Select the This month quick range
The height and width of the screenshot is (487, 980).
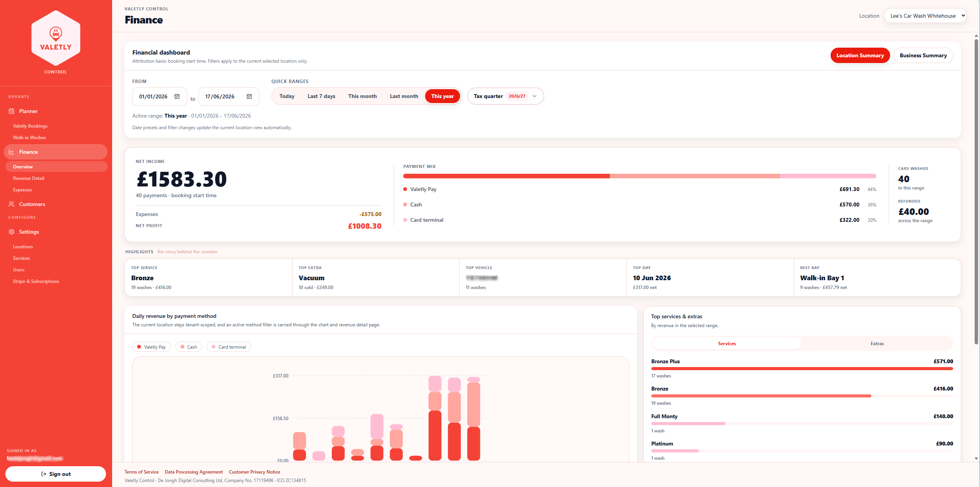(363, 96)
